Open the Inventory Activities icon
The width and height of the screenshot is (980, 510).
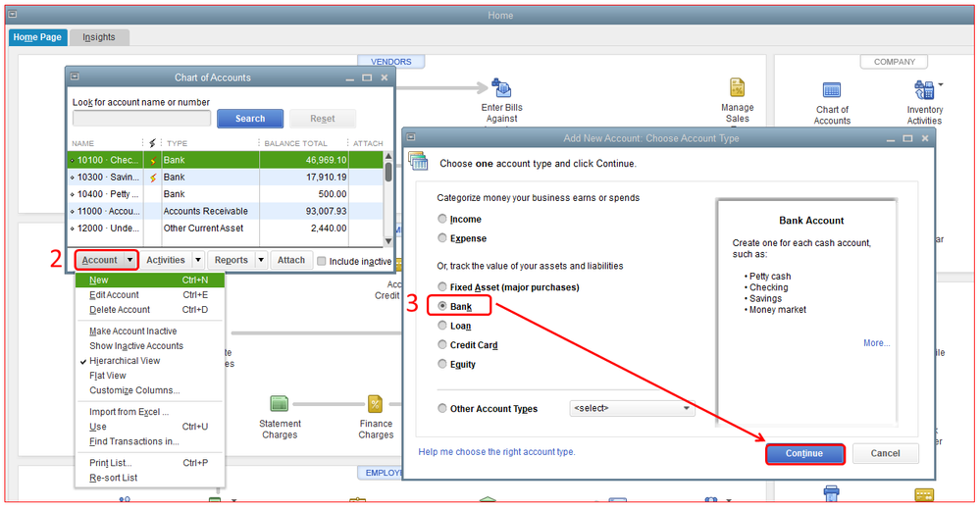pyautogui.click(x=924, y=90)
